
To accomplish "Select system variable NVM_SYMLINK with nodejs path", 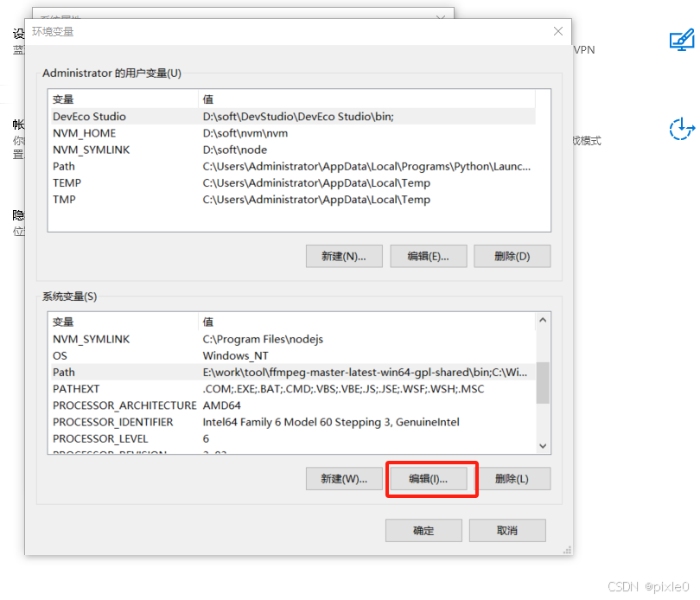I will coord(293,339).
